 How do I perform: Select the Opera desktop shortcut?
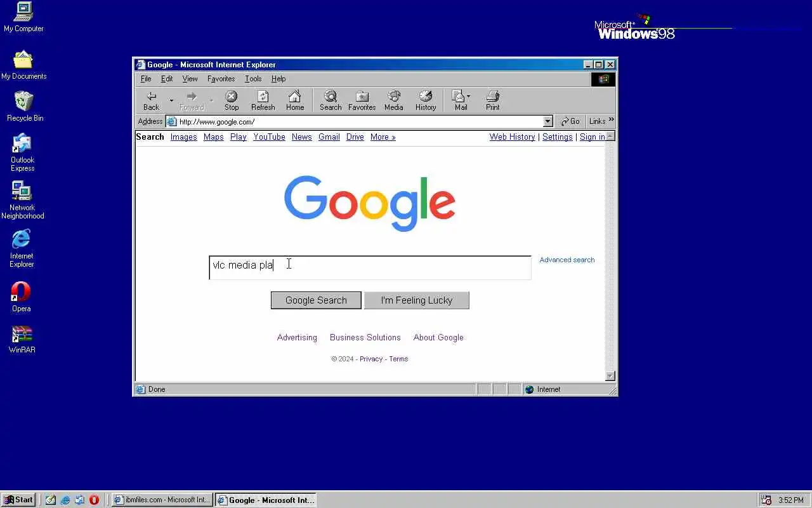pos(21,297)
